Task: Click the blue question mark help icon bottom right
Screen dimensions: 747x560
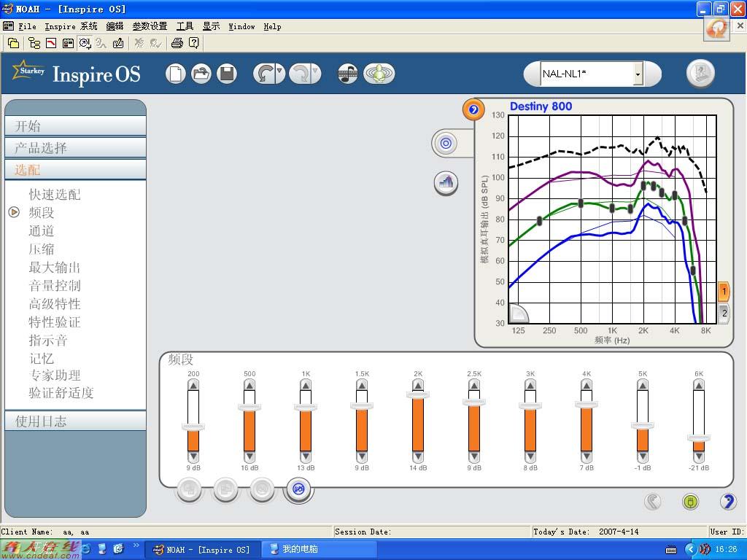Action: pos(727,501)
